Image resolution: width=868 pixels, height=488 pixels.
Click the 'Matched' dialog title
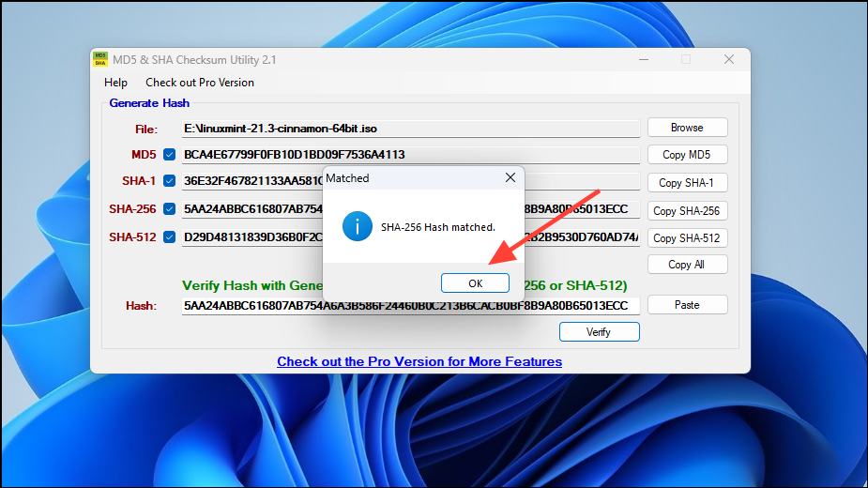[347, 178]
